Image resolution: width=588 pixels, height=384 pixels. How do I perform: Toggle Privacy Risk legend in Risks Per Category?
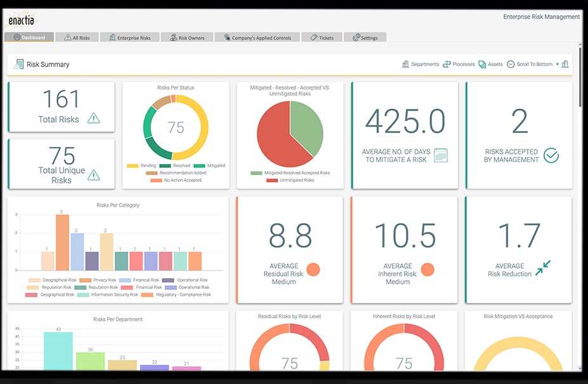point(98,280)
